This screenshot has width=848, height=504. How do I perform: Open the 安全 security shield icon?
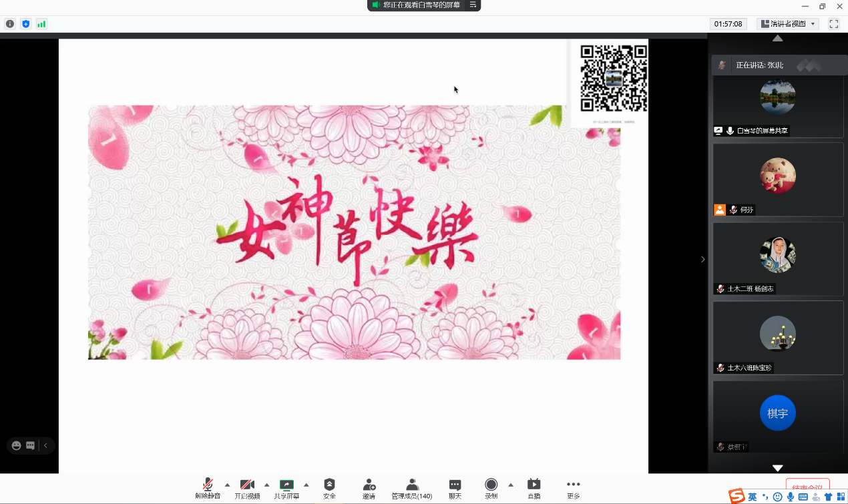(329, 485)
